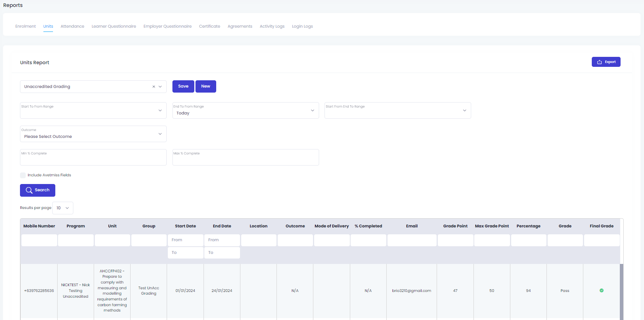Open the Start From End To Range dropdown
This screenshot has height=320, width=644.
[x=398, y=110]
